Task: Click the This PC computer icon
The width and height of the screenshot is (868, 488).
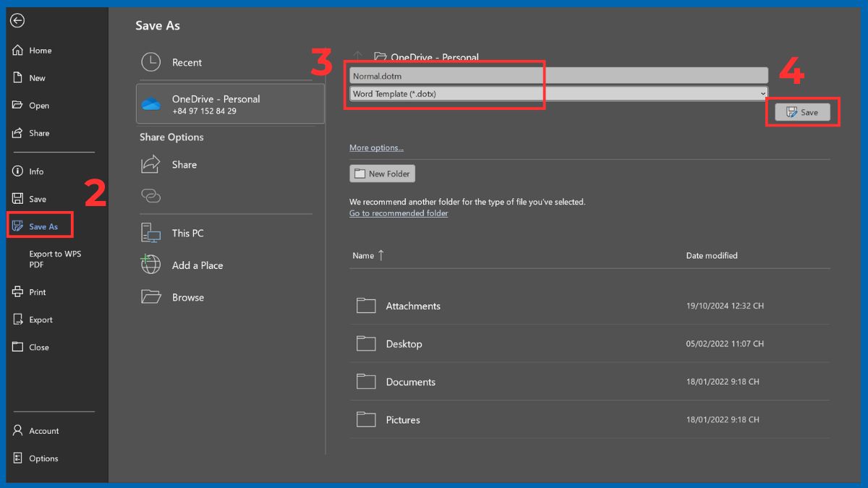Action: click(150, 233)
